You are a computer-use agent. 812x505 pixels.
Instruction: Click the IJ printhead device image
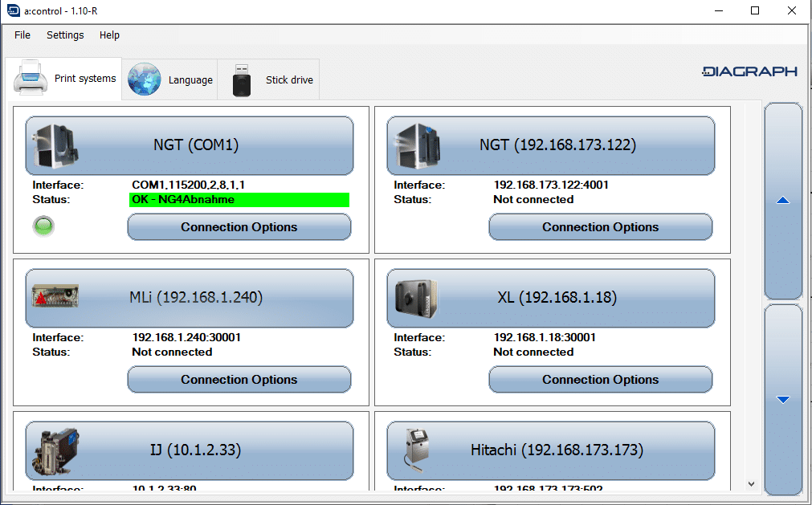tap(56, 451)
